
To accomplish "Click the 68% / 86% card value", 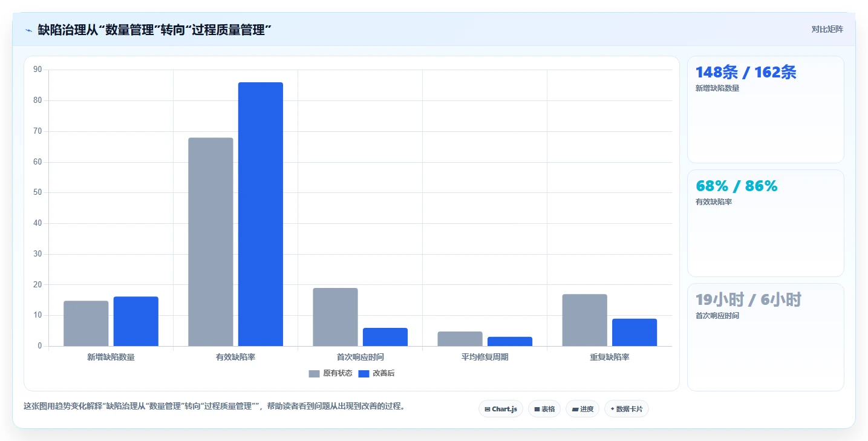I will point(736,186).
